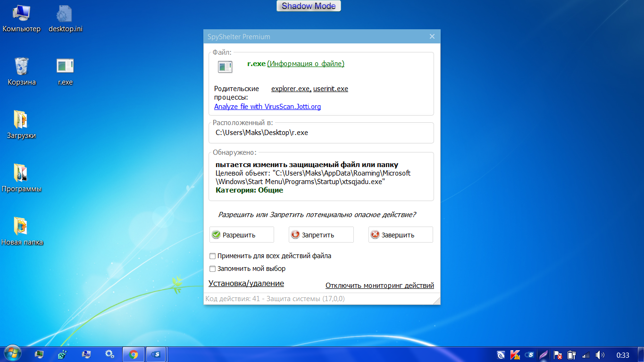Viewport: 644px width, 362px height.
Task: Open the Kaspersky tray icon with warning
Action: pos(515,354)
